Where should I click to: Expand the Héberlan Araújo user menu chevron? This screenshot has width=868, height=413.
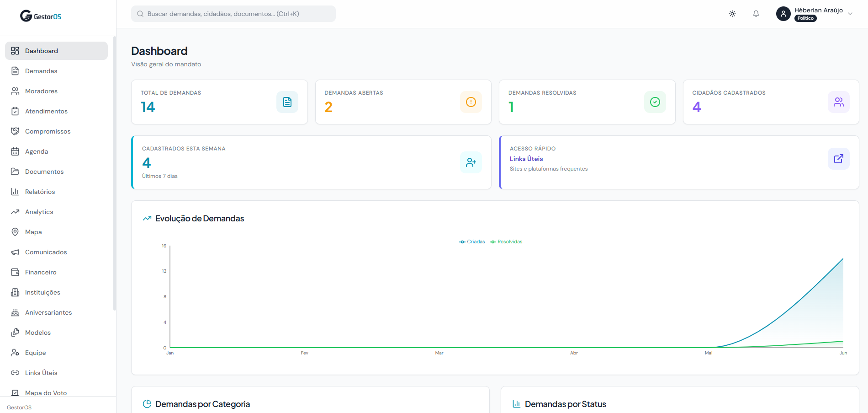click(850, 14)
